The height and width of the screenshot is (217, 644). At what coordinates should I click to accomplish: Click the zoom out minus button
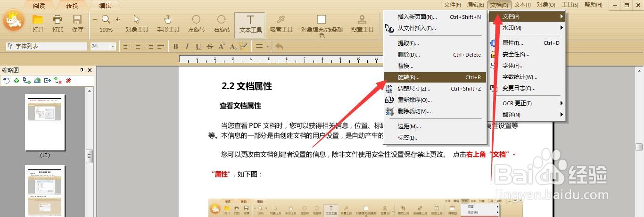[95, 19]
